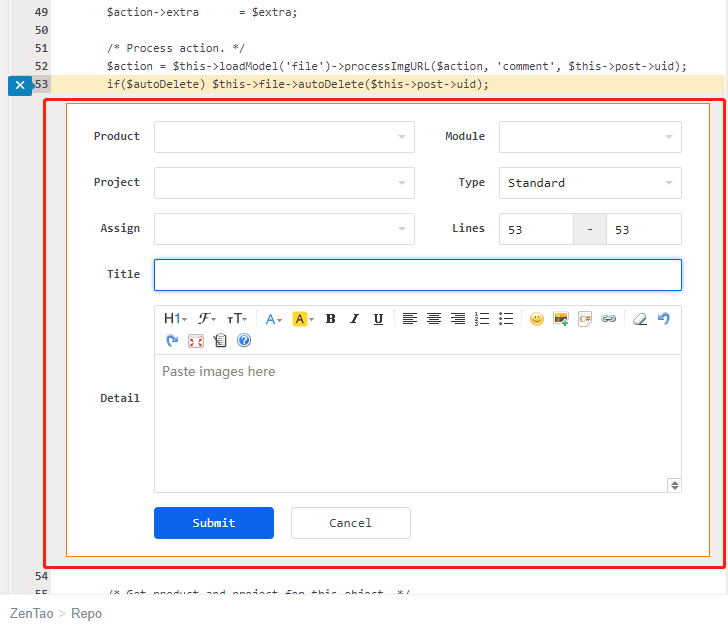Open the Product dropdown

(284, 137)
